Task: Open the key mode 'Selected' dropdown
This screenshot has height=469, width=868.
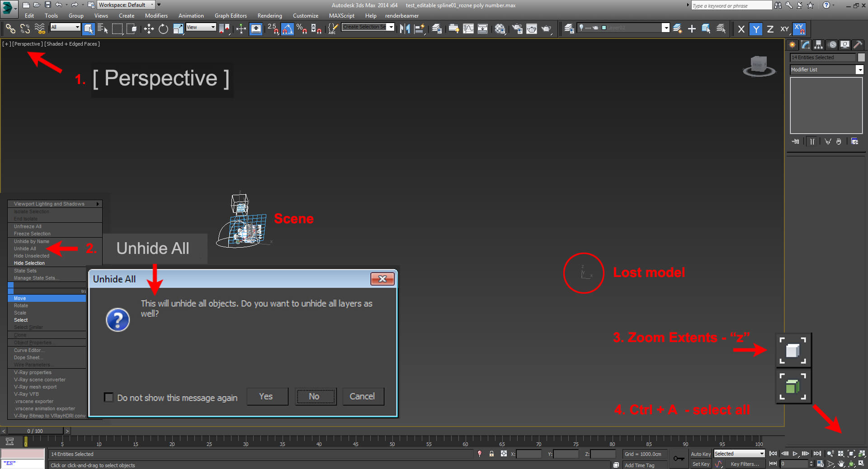Action: 739,454
